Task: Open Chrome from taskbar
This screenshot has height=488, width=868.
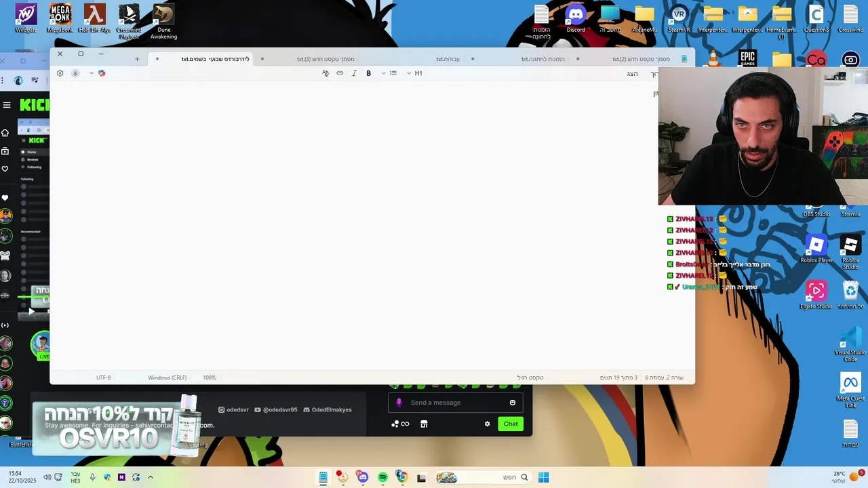Action: point(401,478)
